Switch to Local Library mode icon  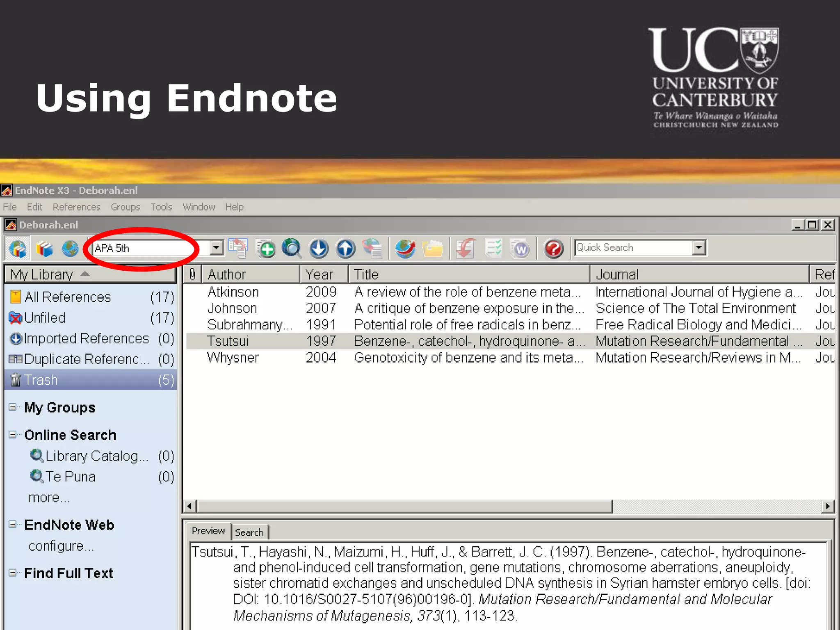[44, 249]
